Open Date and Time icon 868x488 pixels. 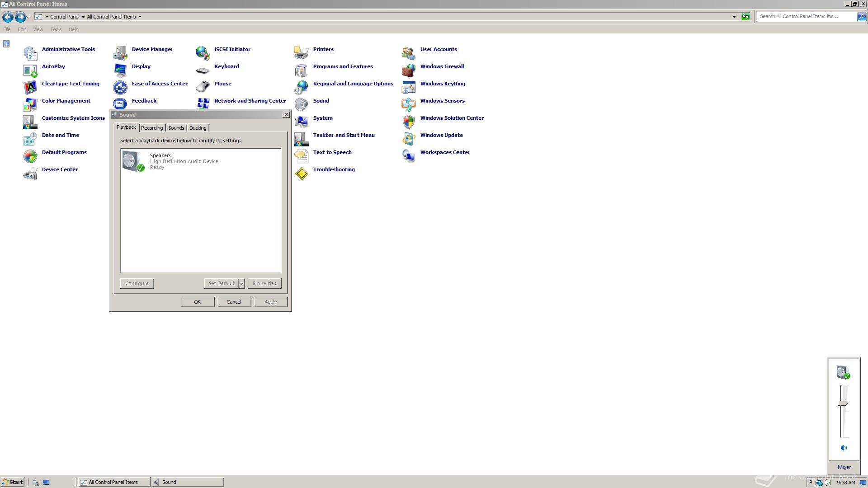[30, 139]
